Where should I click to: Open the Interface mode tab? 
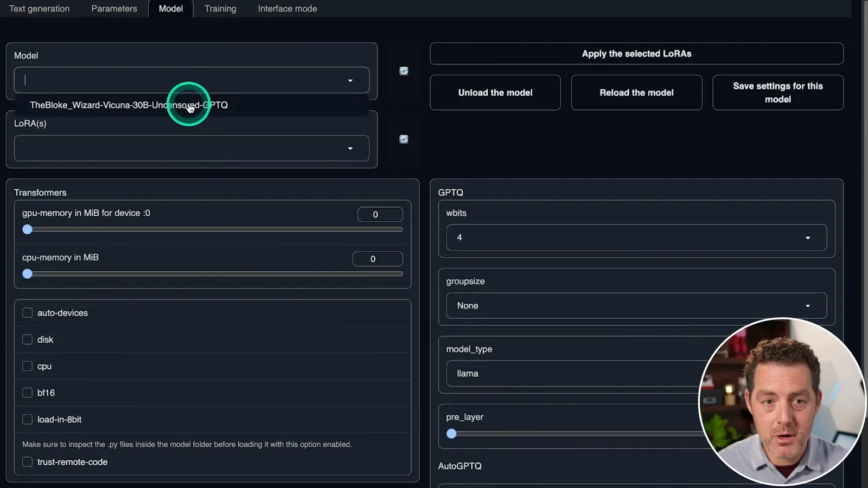tap(288, 9)
